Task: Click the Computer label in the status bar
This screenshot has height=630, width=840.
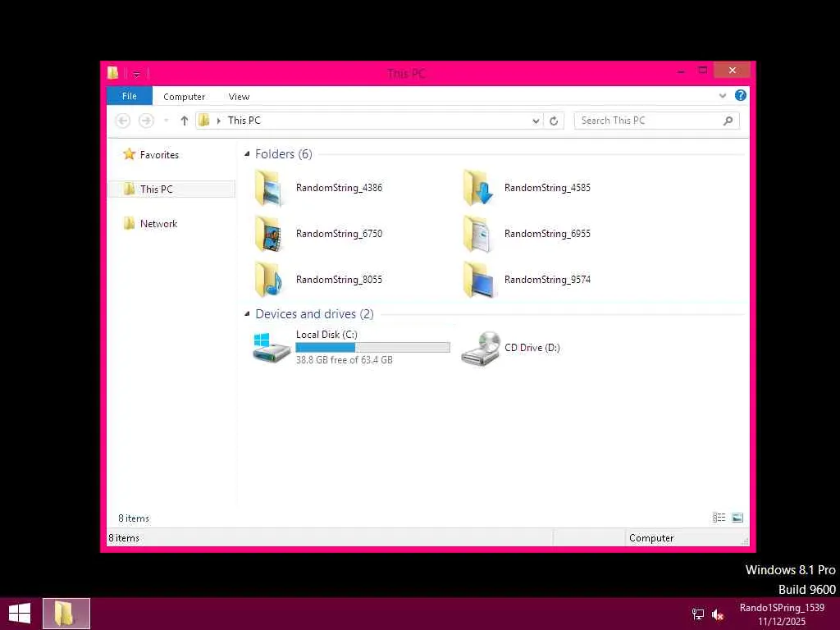Action: point(651,538)
